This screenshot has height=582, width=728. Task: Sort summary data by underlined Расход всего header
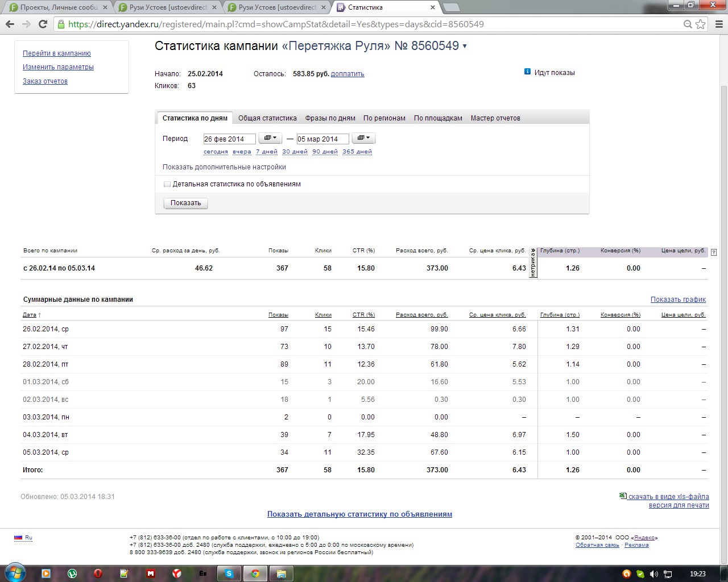click(422, 314)
